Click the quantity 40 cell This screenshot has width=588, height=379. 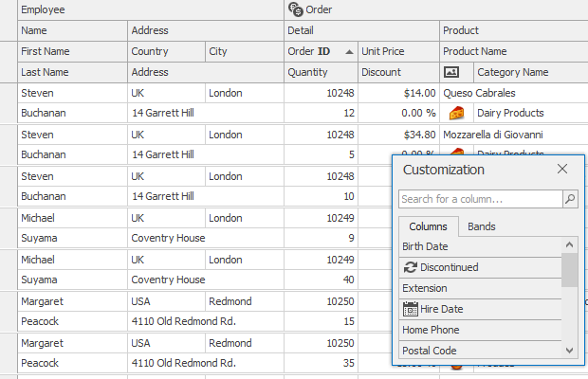coord(321,280)
